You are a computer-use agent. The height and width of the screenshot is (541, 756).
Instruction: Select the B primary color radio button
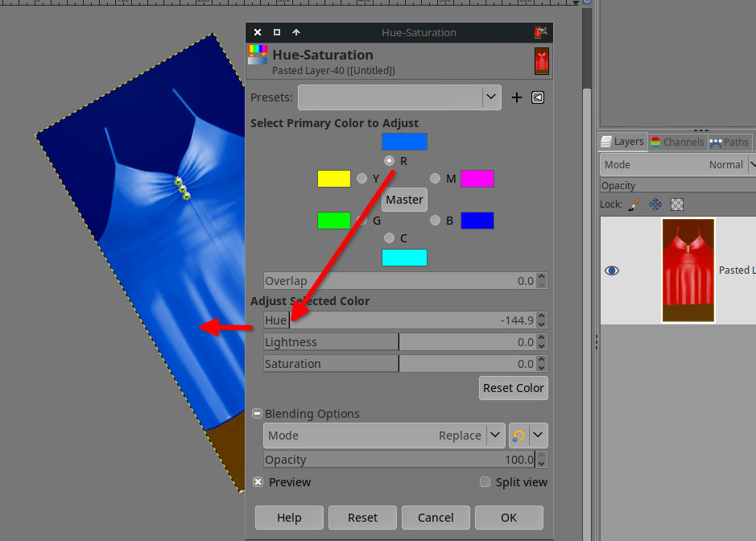pyautogui.click(x=435, y=221)
